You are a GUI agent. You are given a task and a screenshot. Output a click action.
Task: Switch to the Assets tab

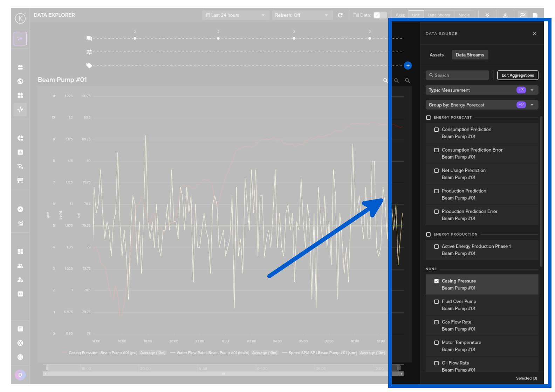(x=436, y=55)
